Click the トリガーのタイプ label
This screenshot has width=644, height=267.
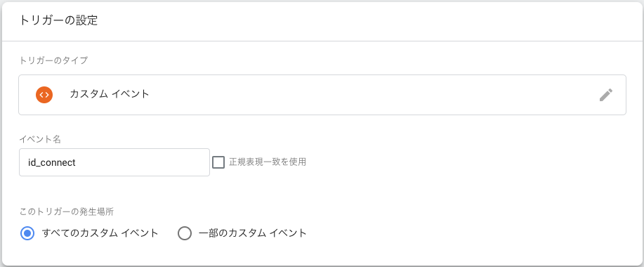53,60
